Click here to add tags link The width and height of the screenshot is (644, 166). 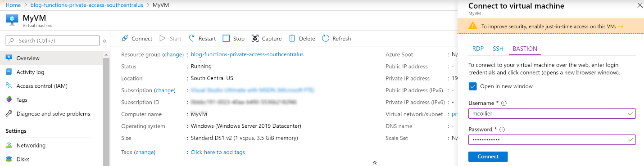point(218,152)
